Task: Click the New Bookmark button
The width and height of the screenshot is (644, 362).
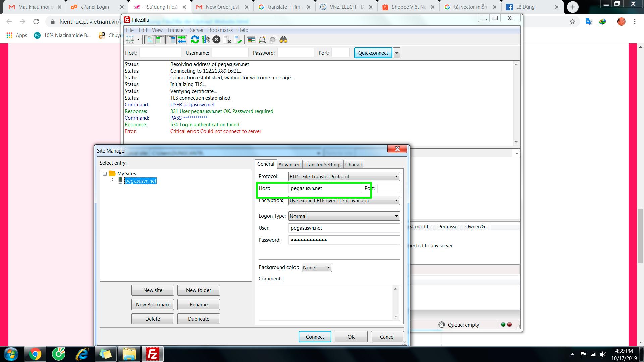Action: point(153,305)
